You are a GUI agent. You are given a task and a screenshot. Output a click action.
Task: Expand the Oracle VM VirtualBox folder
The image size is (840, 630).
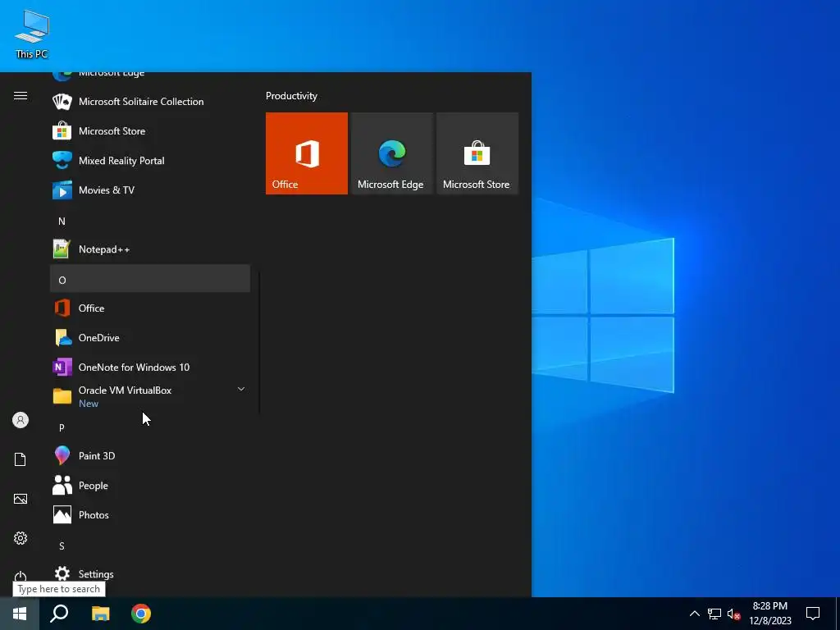click(150, 396)
